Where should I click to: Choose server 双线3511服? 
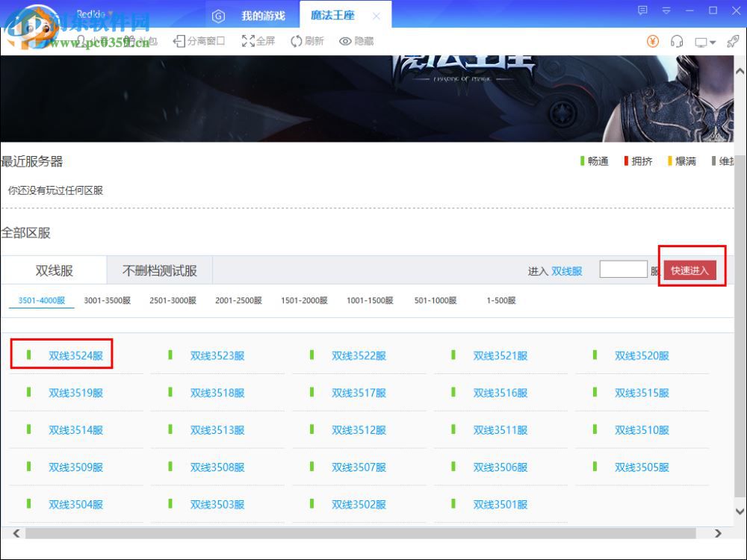(x=500, y=430)
